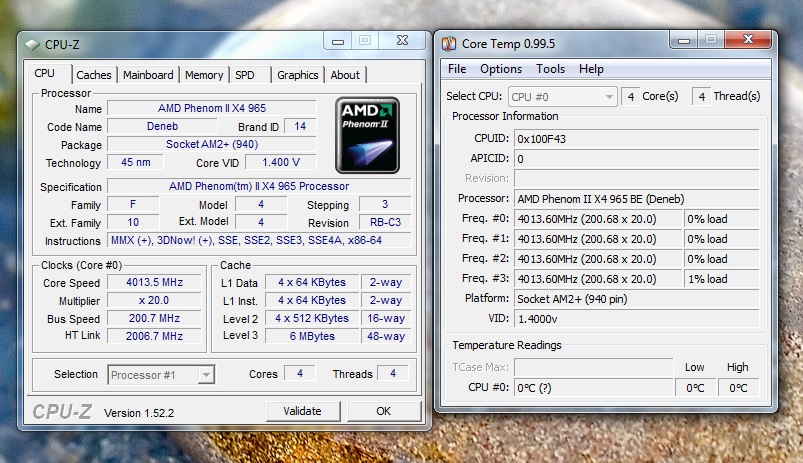The height and width of the screenshot is (463, 803).
Task: Close the Core Temp window
Action: (x=748, y=39)
